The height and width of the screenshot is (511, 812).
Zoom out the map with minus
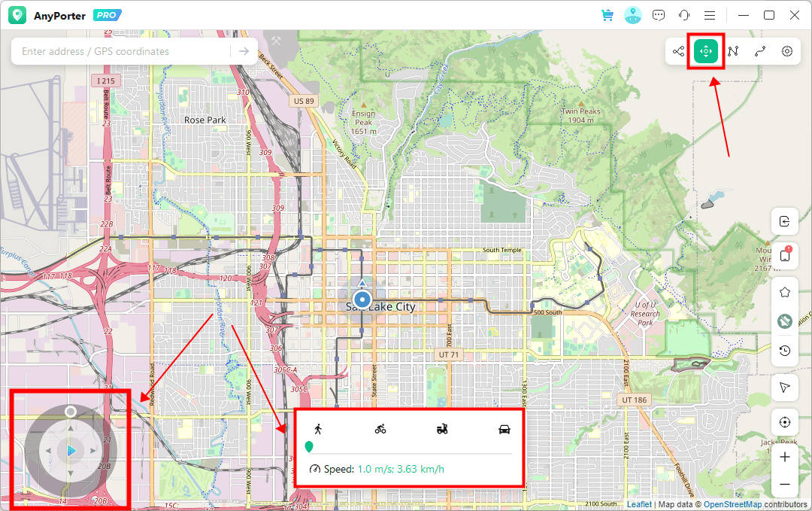pos(784,485)
